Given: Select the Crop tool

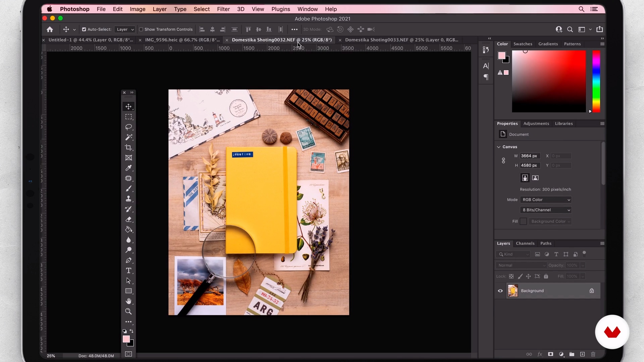Looking at the screenshot, I should [x=128, y=147].
